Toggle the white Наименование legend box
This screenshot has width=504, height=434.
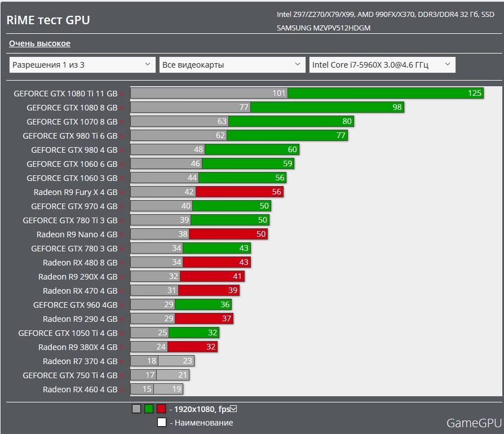[162, 423]
